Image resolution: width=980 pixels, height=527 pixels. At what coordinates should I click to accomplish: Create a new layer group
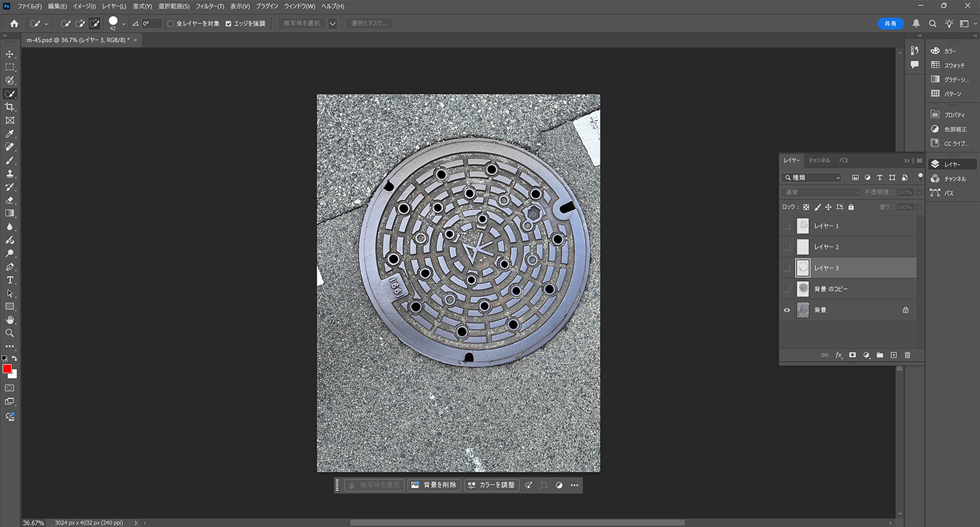[880, 355]
